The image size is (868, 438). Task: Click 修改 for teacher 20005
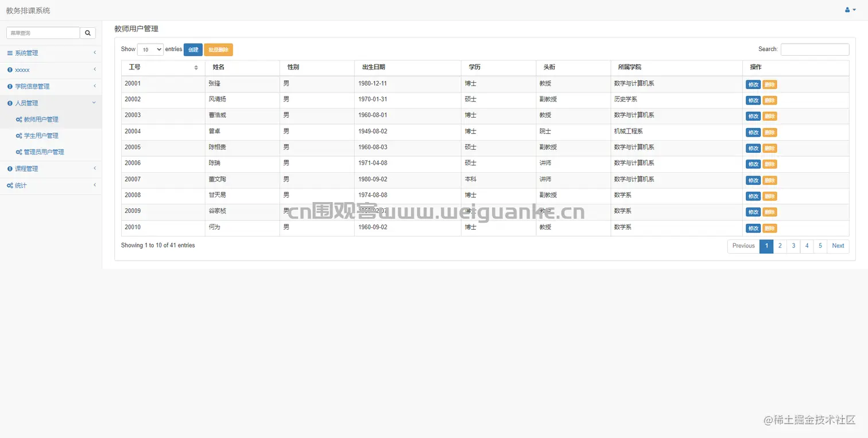[x=753, y=148]
